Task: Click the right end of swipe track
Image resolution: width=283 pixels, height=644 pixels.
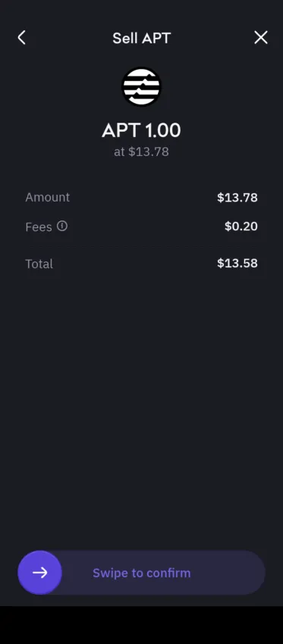Action: [247, 573]
